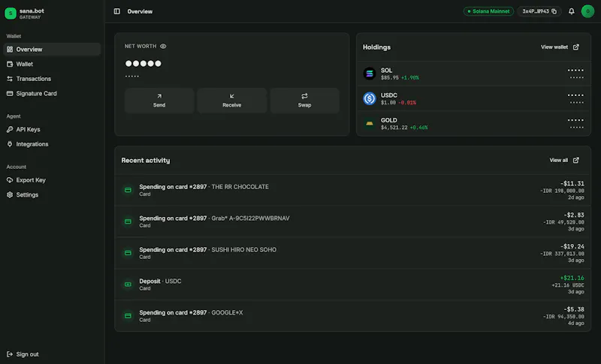The height and width of the screenshot is (364, 601).
Task: Copy wallet address with copy icon
Action: (554, 11)
